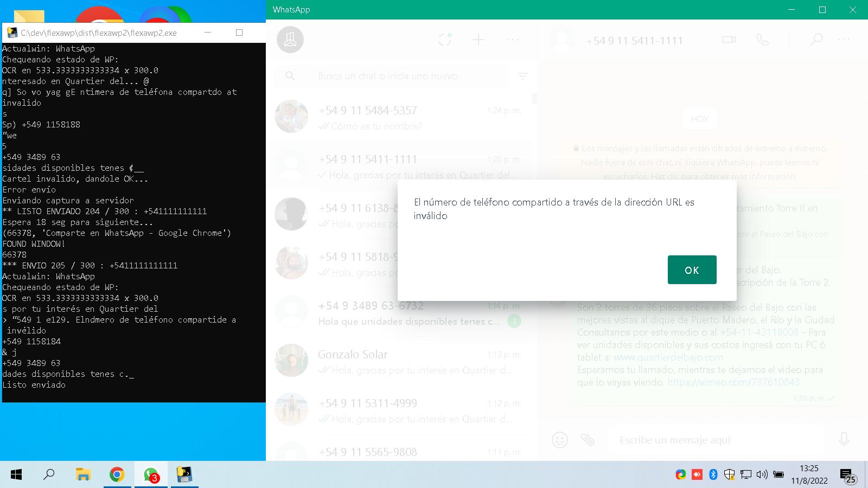
Task: Start a video call from chat header
Action: pos(729,40)
